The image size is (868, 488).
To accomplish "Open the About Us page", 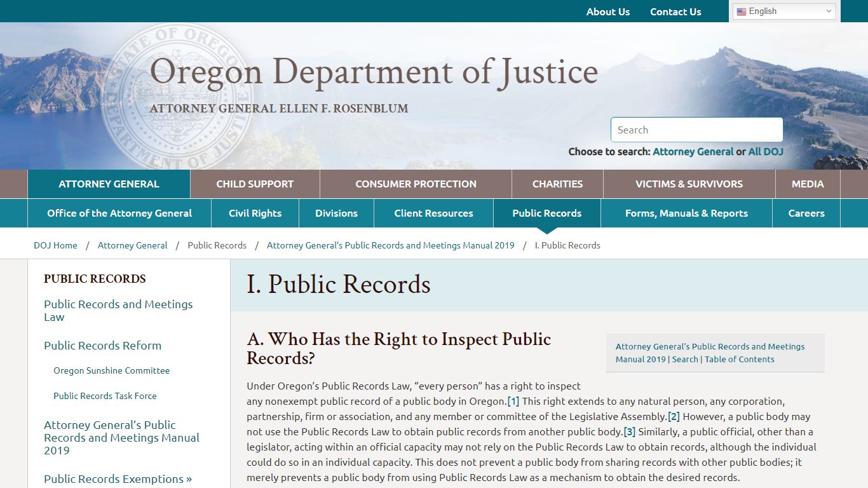I will pos(607,11).
